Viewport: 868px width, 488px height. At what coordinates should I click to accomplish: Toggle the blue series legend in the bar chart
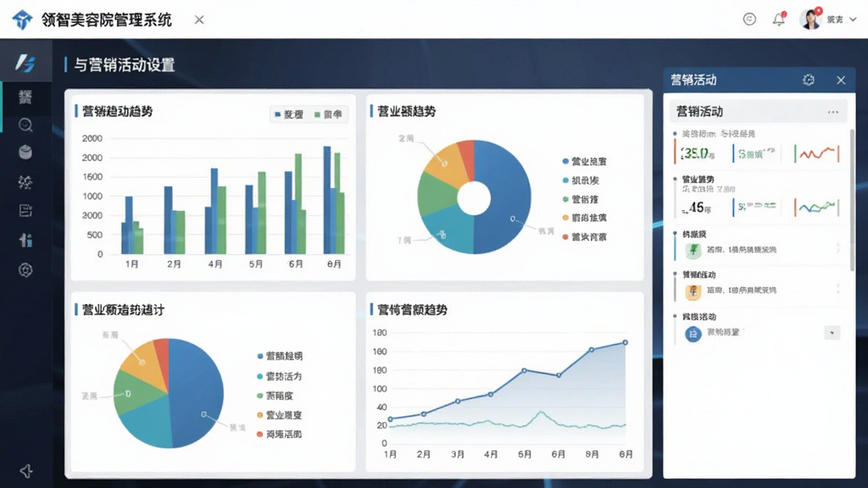pos(289,114)
